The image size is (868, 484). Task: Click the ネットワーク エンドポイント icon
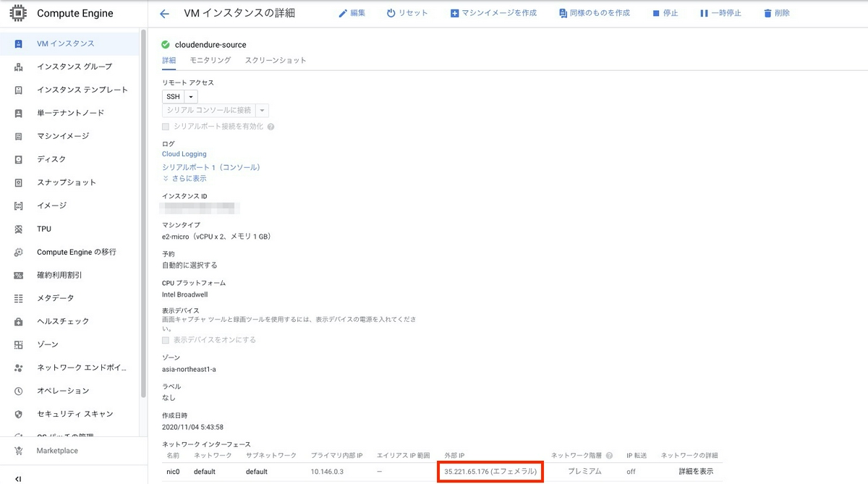(19, 368)
